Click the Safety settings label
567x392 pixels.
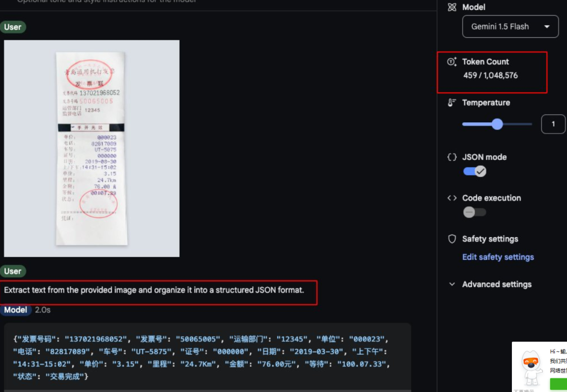point(490,239)
